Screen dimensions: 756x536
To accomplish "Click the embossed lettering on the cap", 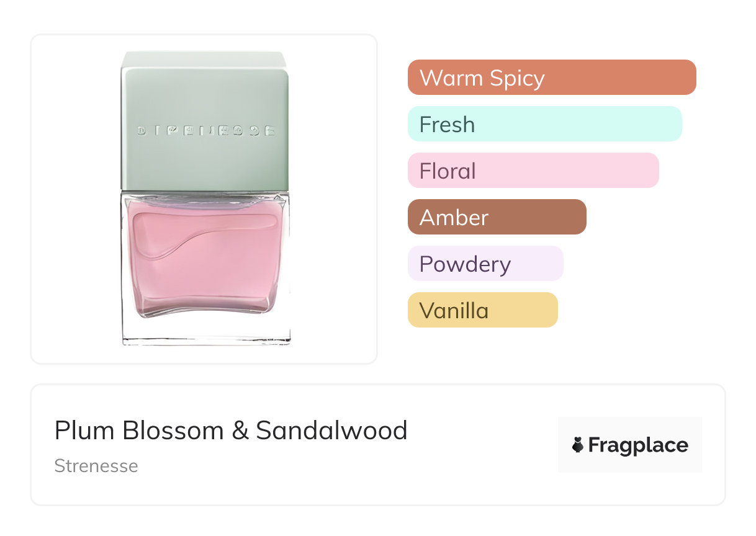I will click(x=205, y=131).
